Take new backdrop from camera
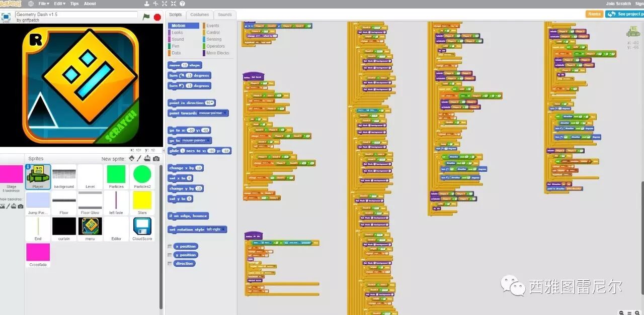Screen dimensions: 644x315 [21, 206]
